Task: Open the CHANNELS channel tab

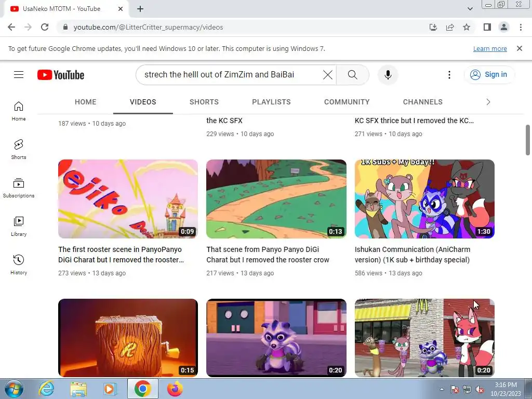Action: 423,102
